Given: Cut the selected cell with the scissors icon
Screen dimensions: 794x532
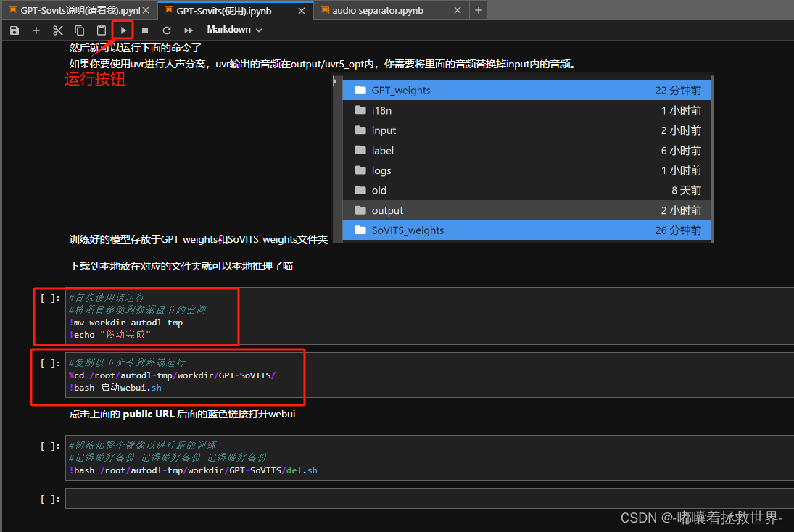Looking at the screenshot, I should (x=58, y=30).
